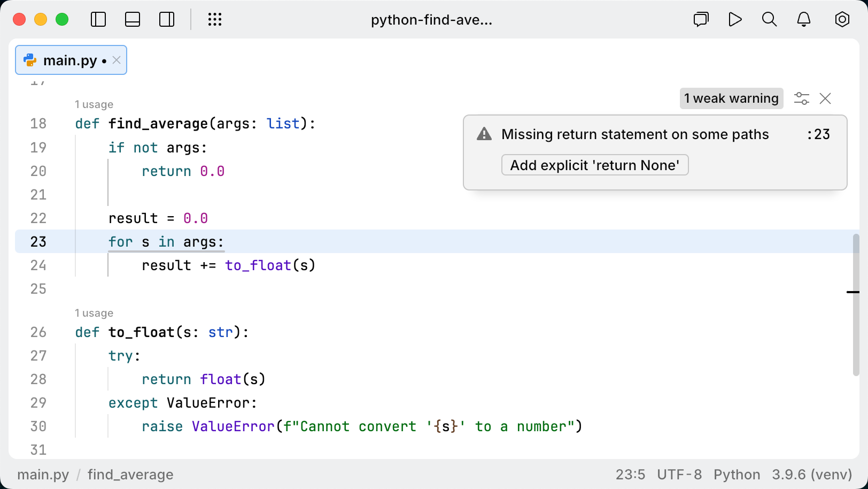Close the weak warning popup

point(825,98)
